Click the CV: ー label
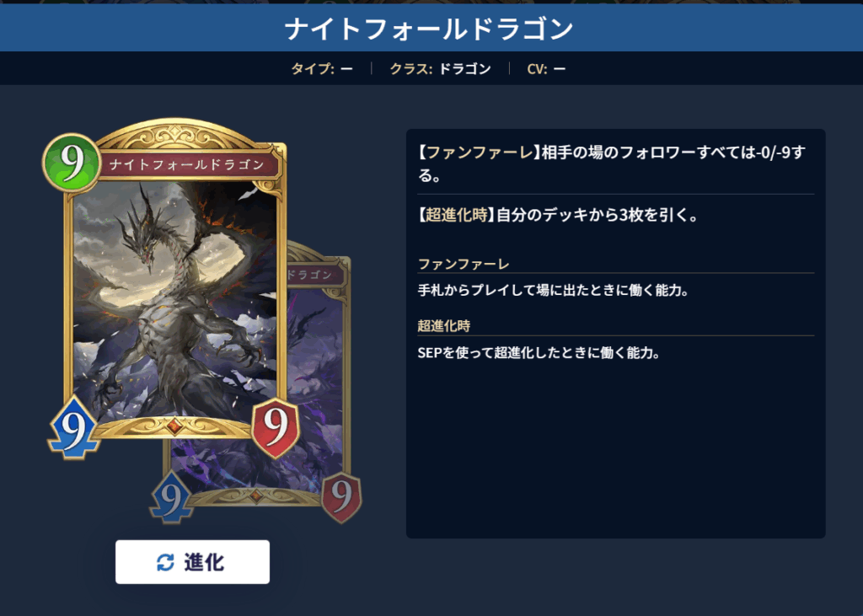Image resolution: width=863 pixels, height=616 pixels. (546, 69)
